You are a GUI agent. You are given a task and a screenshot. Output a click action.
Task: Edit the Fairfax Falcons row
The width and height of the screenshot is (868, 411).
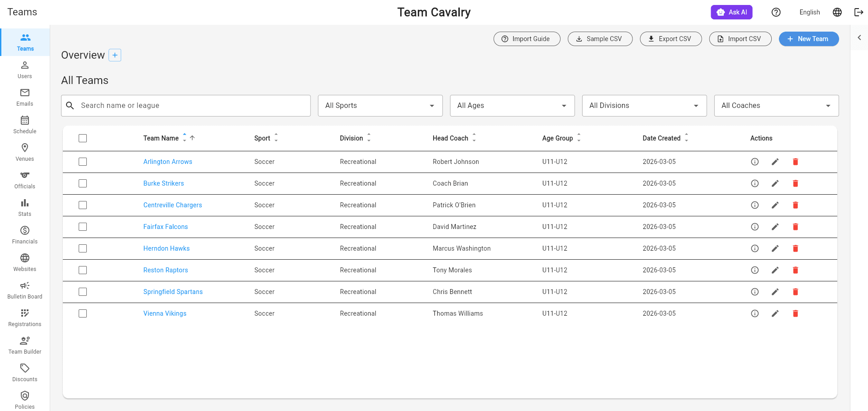775,227
